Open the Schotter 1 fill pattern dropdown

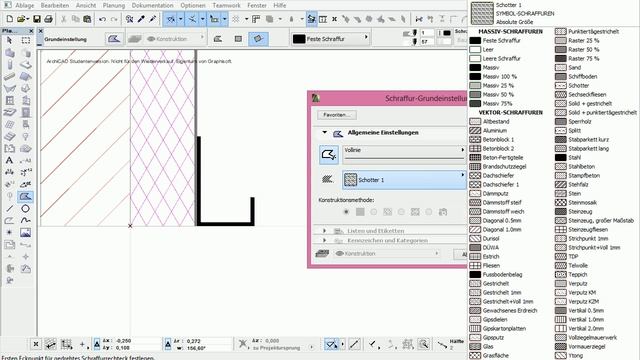pyautogui.click(x=404, y=180)
